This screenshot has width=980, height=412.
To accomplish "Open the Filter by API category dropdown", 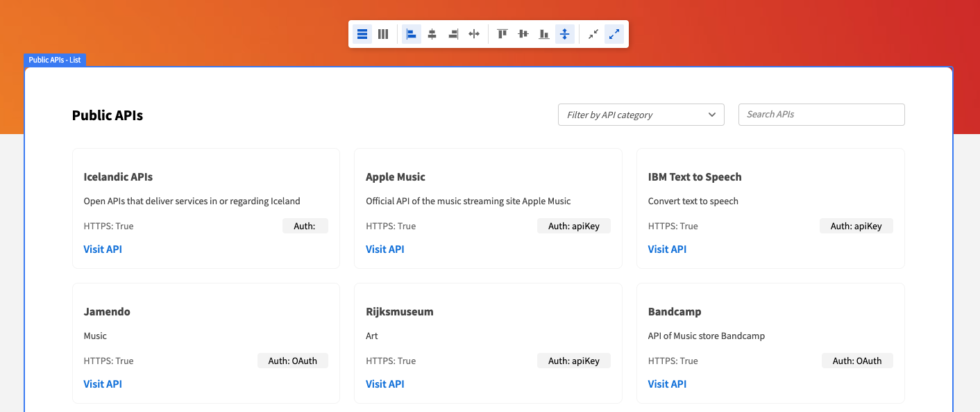I will coord(640,114).
